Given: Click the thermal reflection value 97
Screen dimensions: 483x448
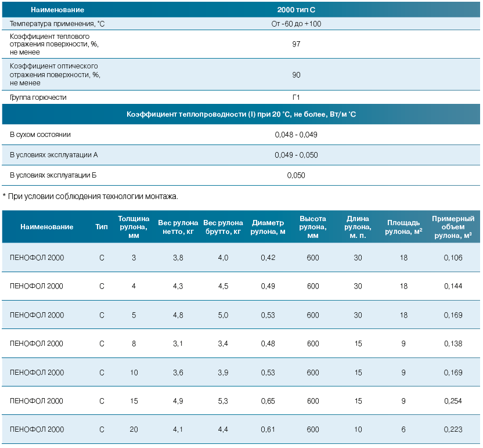Looking at the screenshot, I should coord(296,44).
